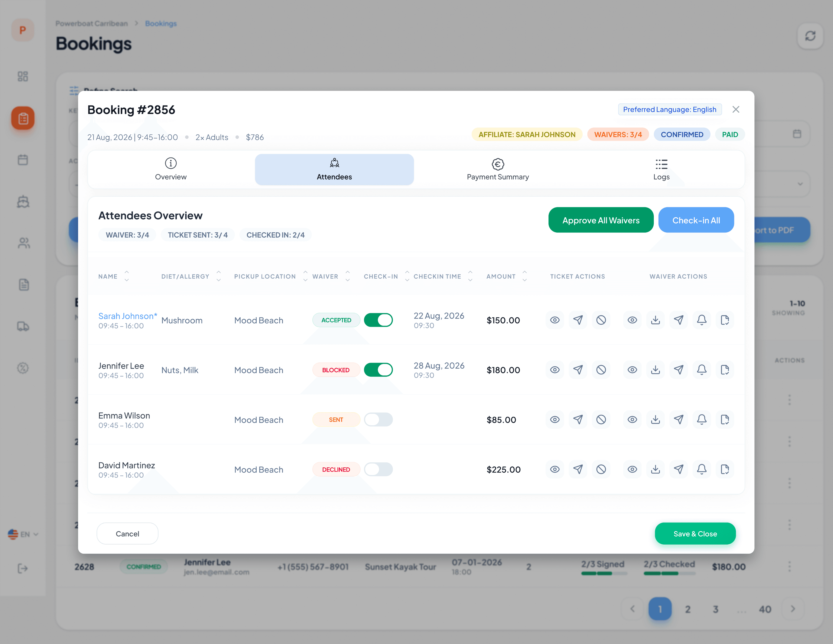Sort attendees by Name column arrows

pyautogui.click(x=127, y=276)
